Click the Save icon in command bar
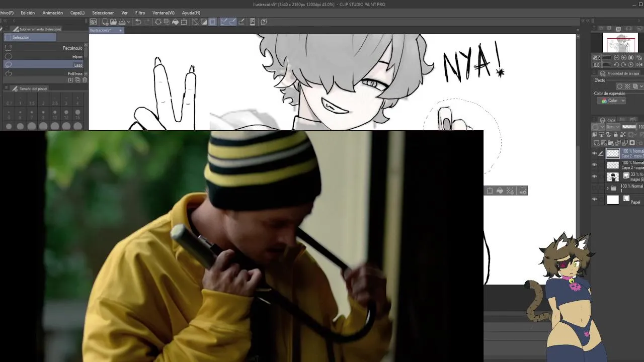This screenshot has height=362, width=644. coord(122,22)
